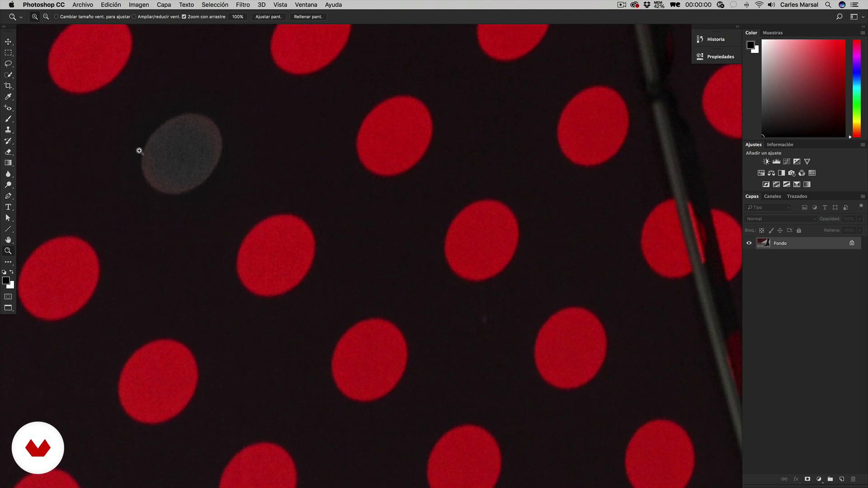Open the Ajustes panel options menu
The image size is (868, 488).
point(863,145)
